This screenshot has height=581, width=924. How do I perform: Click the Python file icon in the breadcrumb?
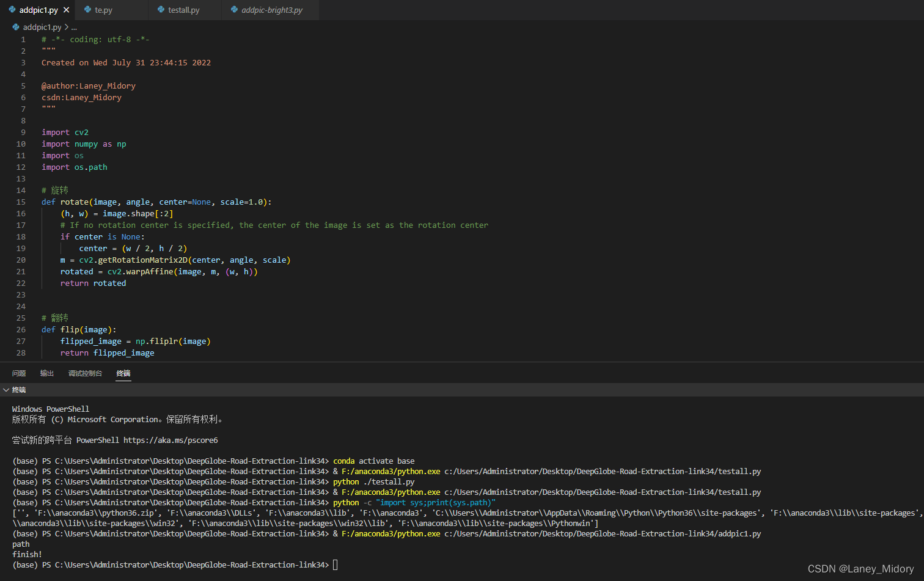point(16,27)
